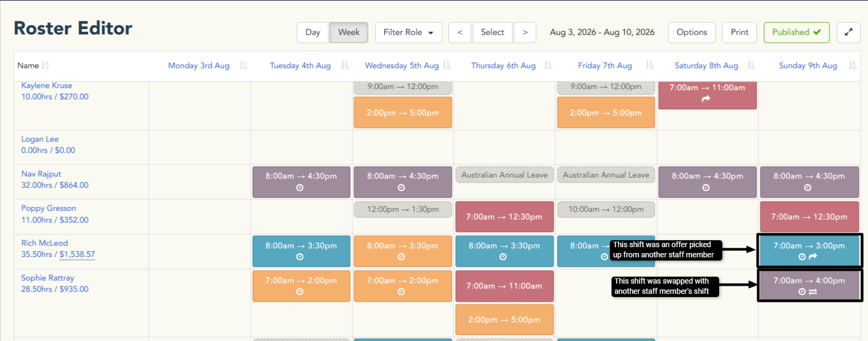
Task: Open Logan Lee's staff profile link
Action: pos(40,139)
